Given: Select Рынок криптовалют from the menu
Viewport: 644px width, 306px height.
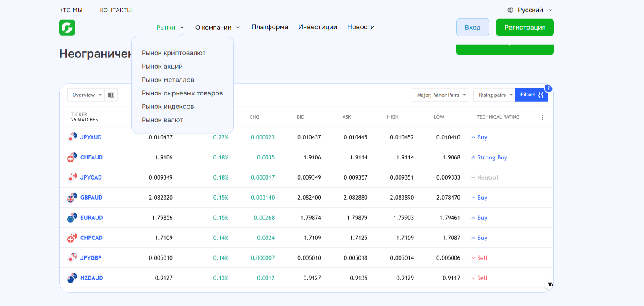Looking at the screenshot, I should pyautogui.click(x=174, y=53).
